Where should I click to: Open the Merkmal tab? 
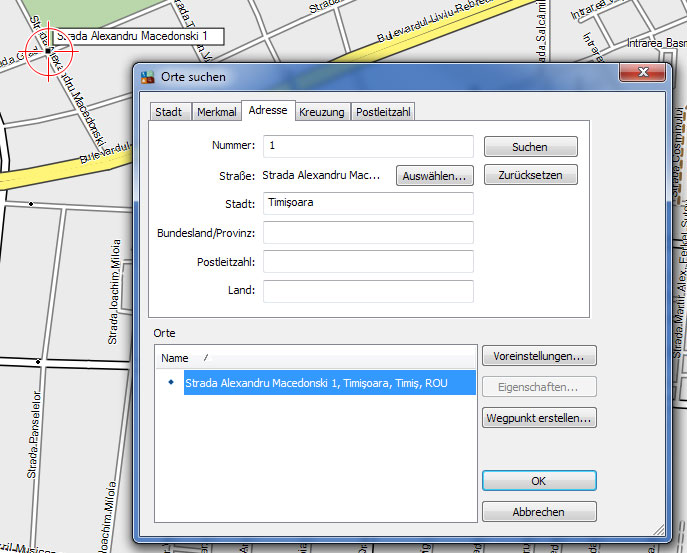coord(216,112)
